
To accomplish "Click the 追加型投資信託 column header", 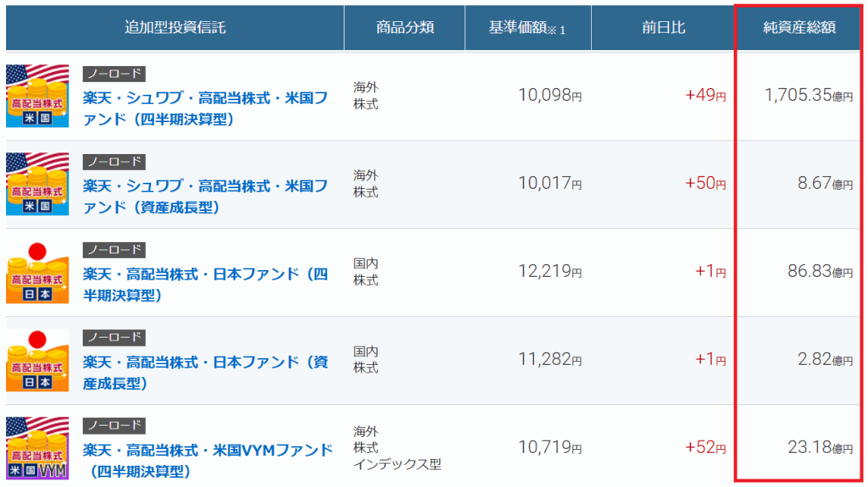I will coord(175,27).
